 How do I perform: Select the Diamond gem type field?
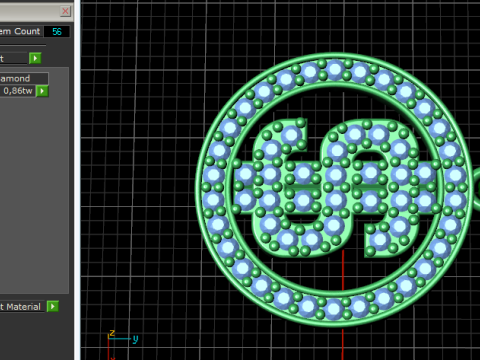(x=24, y=79)
